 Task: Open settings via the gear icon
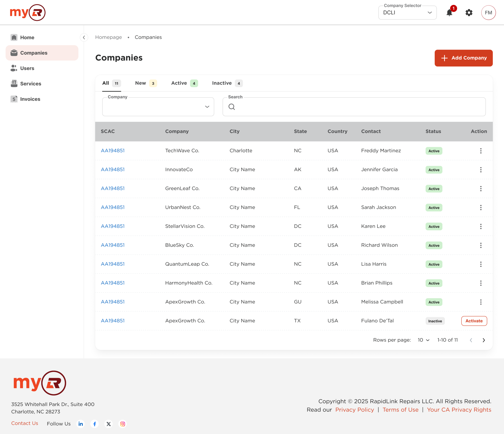[x=469, y=13]
